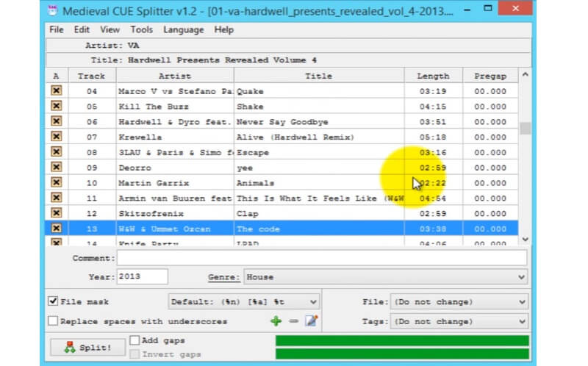This screenshot has width=588, height=366.
Task: Open the Genre dropdown showing House
Action: coord(385,277)
